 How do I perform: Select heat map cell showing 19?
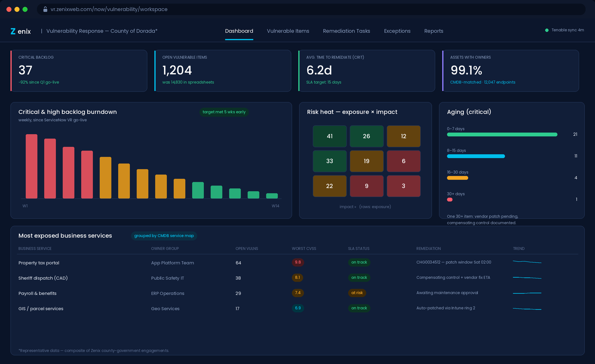click(x=367, y=161)
